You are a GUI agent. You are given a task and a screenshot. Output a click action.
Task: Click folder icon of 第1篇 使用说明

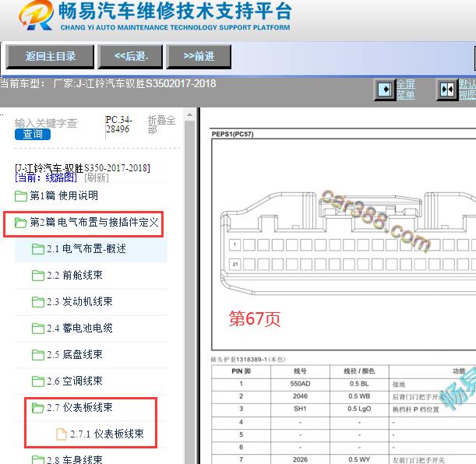tap(20, 196)
